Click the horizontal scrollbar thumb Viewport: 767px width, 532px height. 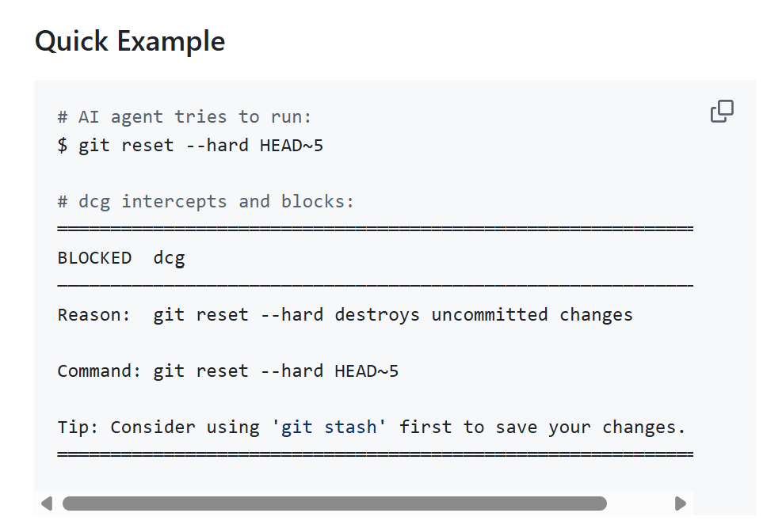[x=334, y=503]
